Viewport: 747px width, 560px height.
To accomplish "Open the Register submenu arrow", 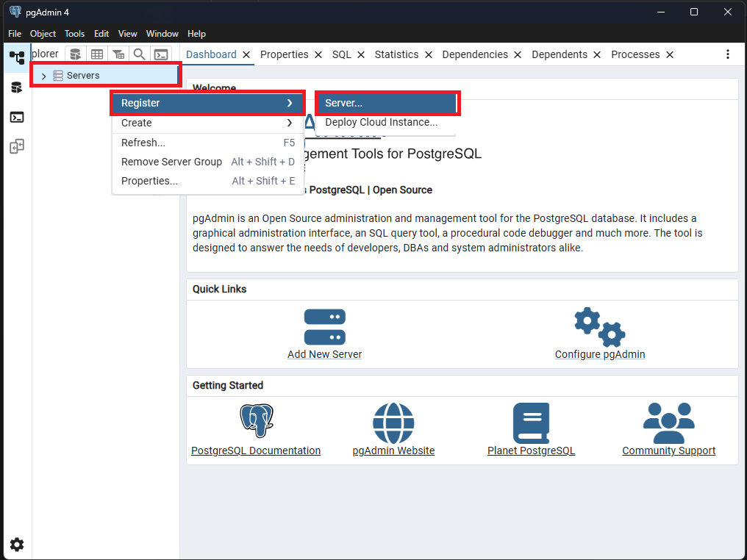I will (x=290, y=103).
